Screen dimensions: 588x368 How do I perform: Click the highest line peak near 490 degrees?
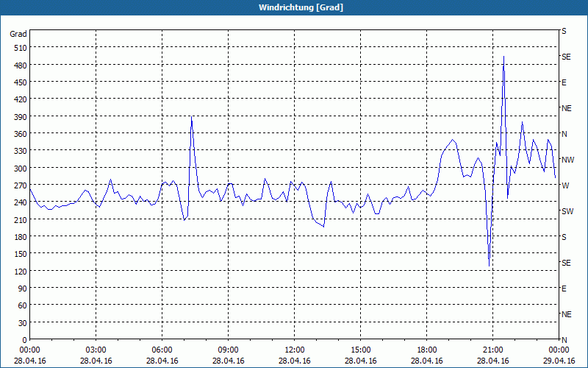point(503,57)
